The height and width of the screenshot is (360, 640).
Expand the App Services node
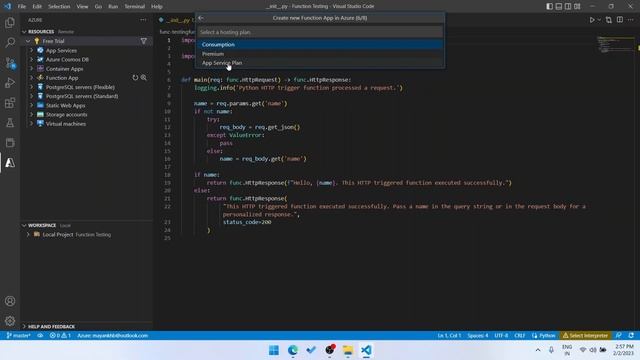[31, 50]
